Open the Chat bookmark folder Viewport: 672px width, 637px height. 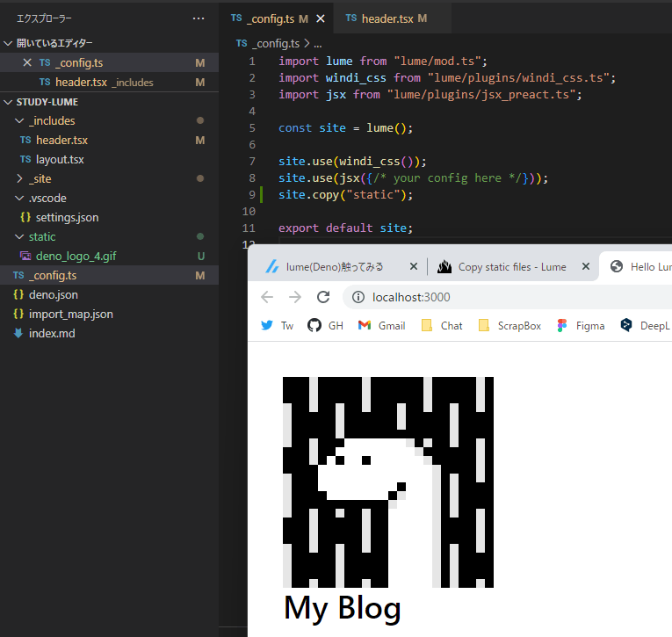coord(442,326)
